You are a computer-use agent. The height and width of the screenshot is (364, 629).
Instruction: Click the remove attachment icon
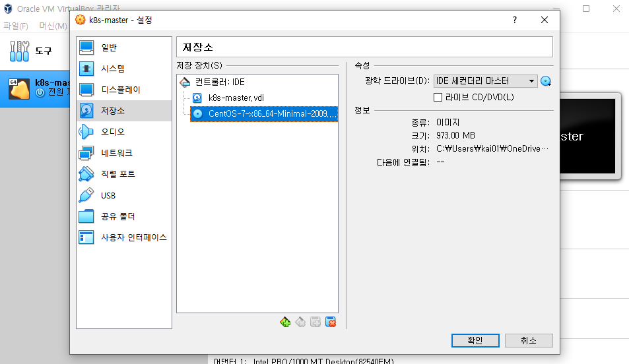331,322
